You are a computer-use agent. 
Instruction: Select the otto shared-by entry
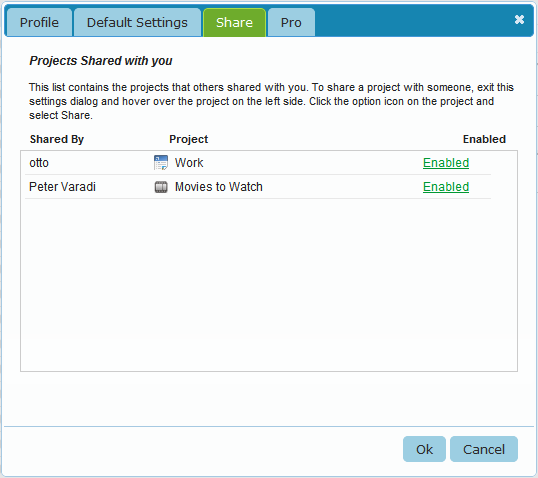pos(39,163)
